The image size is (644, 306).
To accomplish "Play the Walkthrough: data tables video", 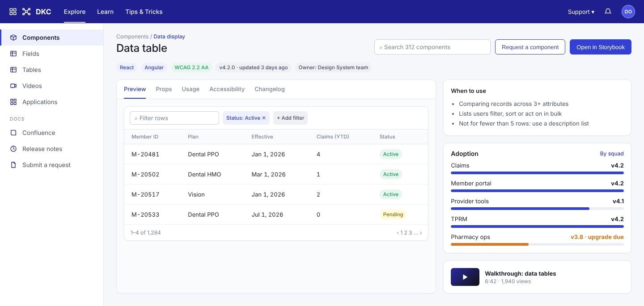I will pos(465,277).
